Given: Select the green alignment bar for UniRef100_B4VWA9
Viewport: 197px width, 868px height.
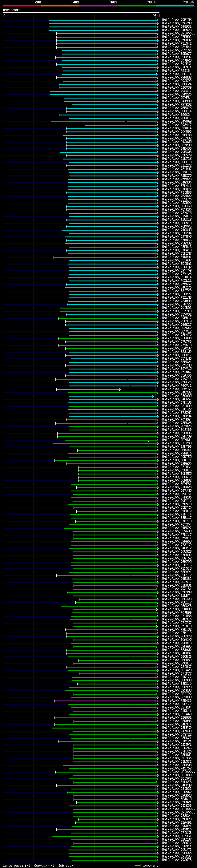Looking at the screenshot, I should 104,121.
